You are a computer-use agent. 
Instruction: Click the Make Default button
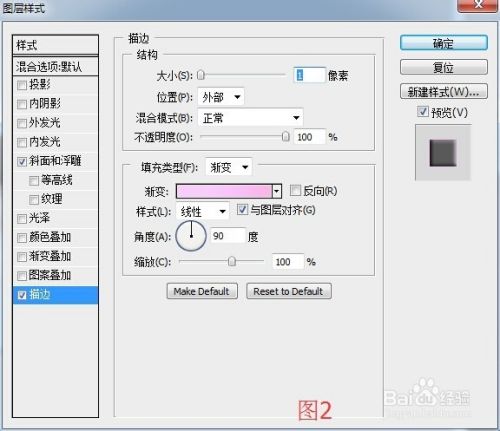tap(202, 291)
